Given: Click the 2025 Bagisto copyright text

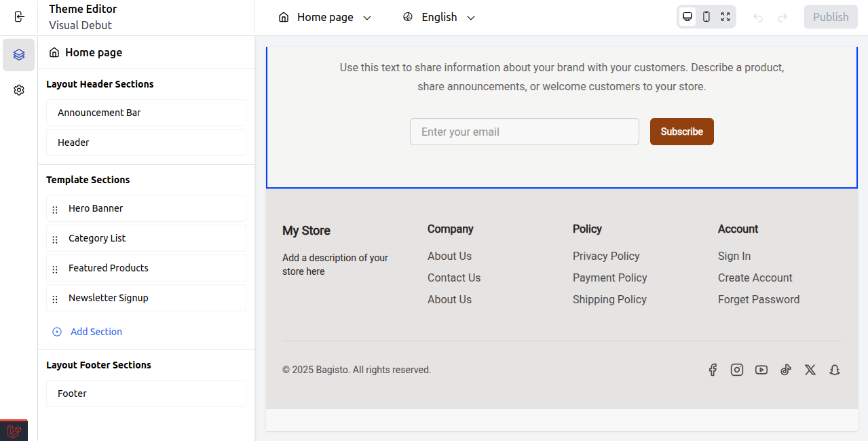Looking at the screenshot, I should (x=356, y=370).
